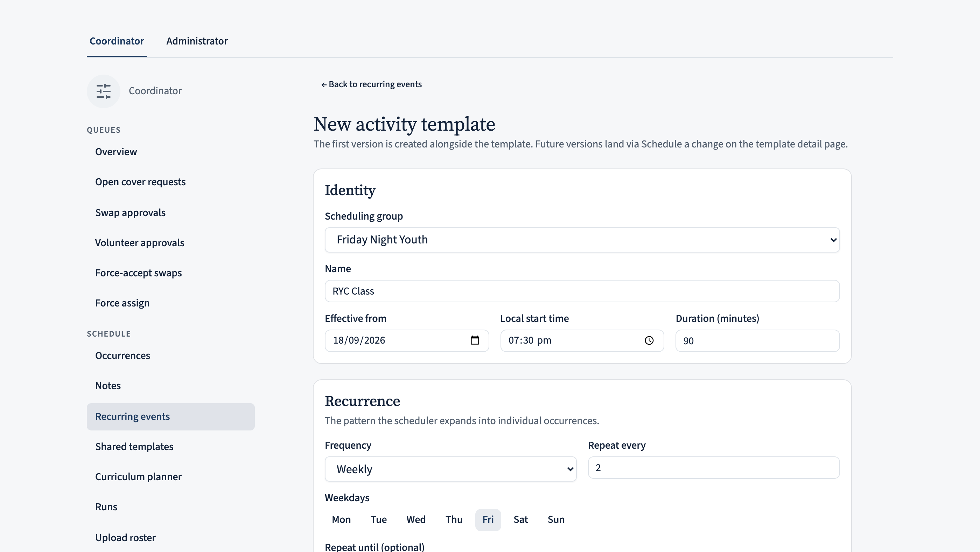Viewport: 980px width, 552px height.
Task: Click the Repeat every field
Action: pos(714,468)
